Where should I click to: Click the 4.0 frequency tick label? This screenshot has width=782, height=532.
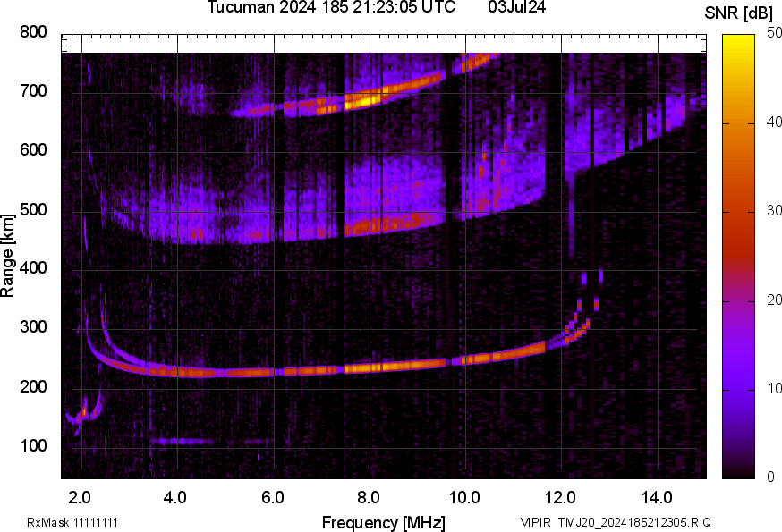point(175,498)
